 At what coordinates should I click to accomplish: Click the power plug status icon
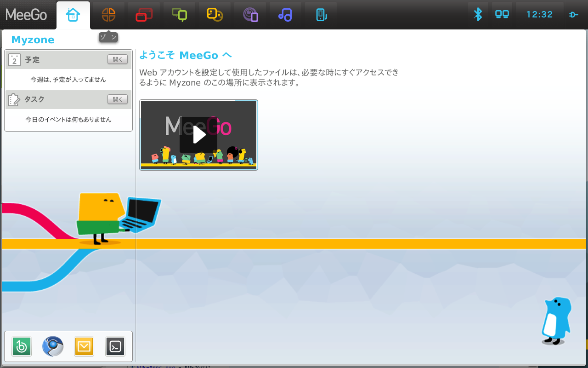coord(574,15)
